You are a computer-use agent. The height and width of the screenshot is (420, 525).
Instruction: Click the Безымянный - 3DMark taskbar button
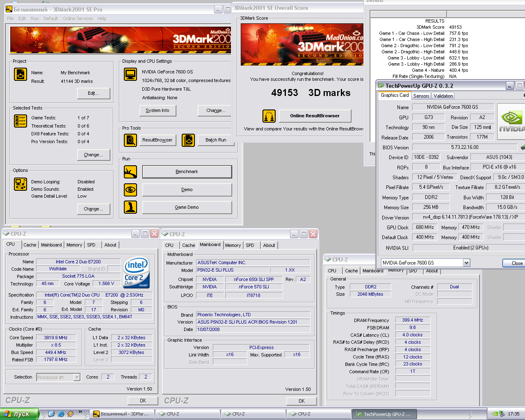(122, 414)
